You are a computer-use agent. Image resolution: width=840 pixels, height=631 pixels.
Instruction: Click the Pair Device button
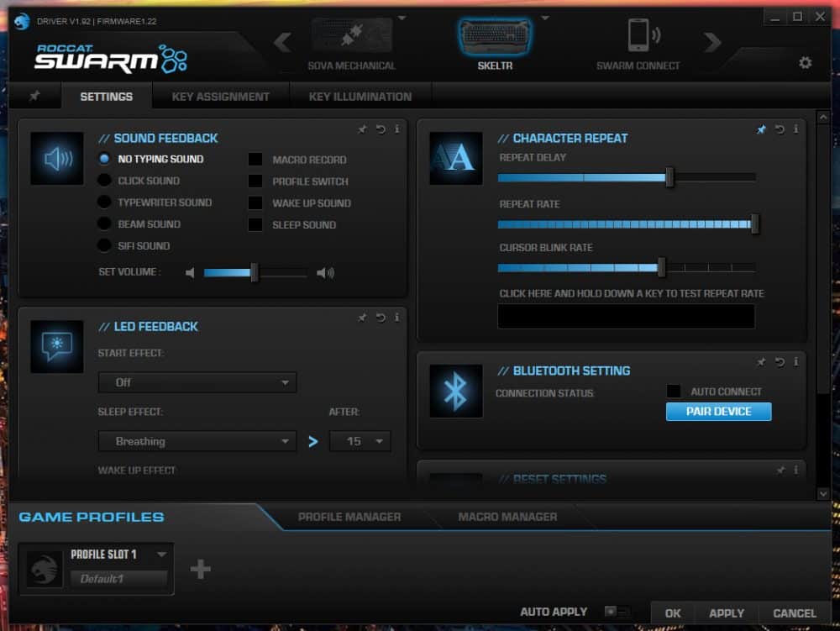point(718,412)
